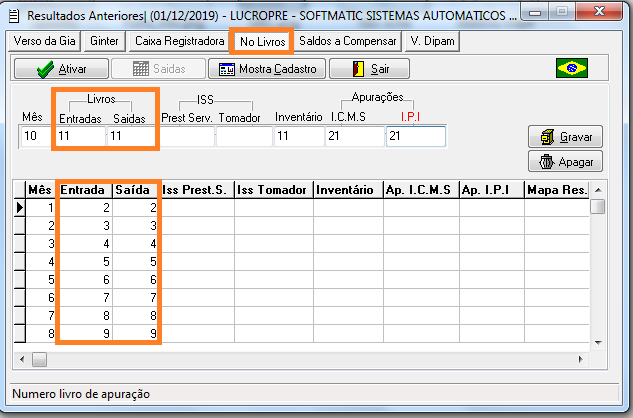Viewport: 633px width, 418px height.
Task: Click the grid icon on Saidas button
Action: point(140,69)
